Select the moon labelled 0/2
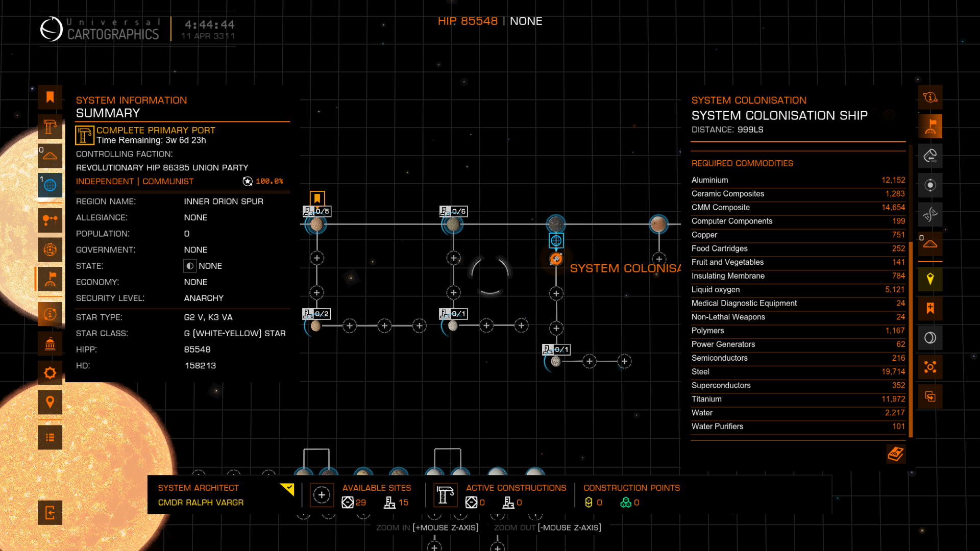Image resolution: width=980 pixels, height=551 pixels. [x=315, y=326]
